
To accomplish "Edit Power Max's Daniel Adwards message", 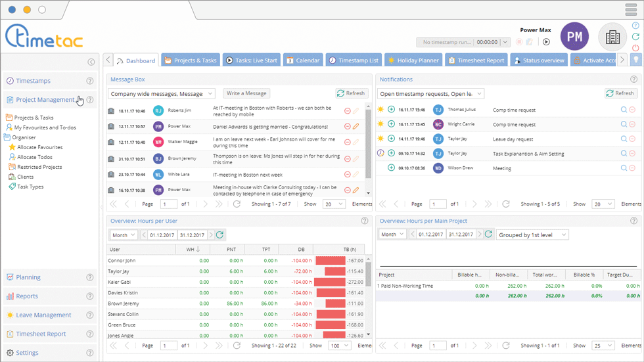I will (x=356, y=127).
